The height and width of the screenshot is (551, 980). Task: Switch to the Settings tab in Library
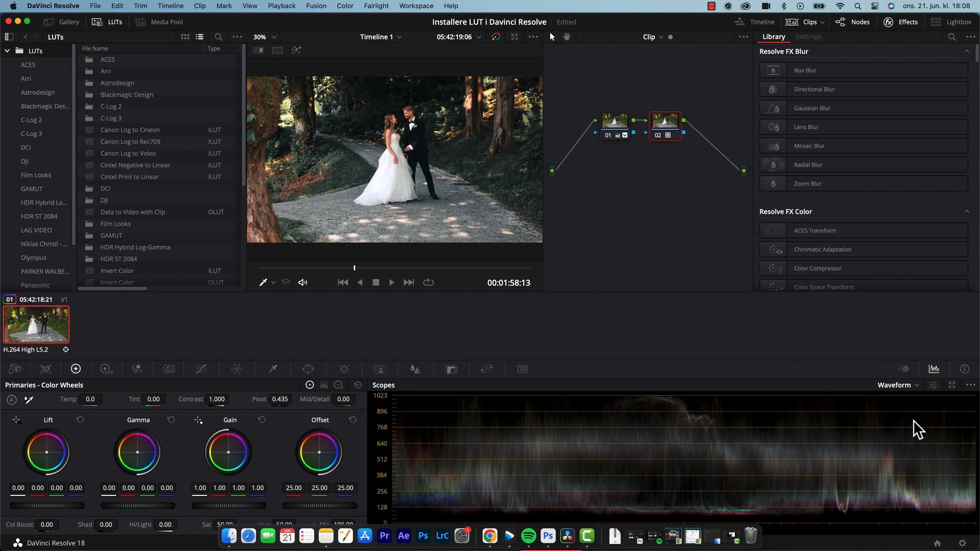809,37
